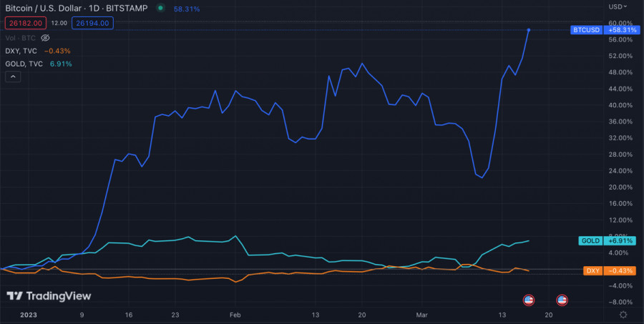
Task: Collapse the indicator legend with chevron
Action: click(x=12, y=77)
